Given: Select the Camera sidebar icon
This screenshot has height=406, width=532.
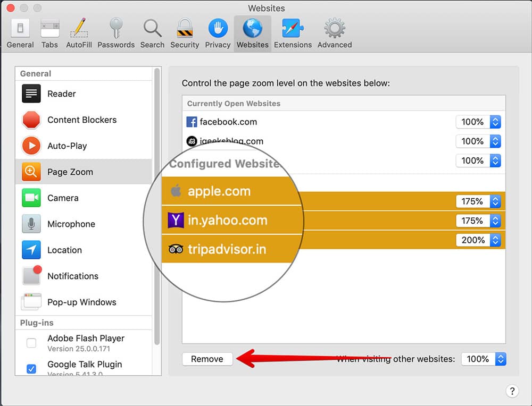Looking at the screenshot, I should coord(31,198).
